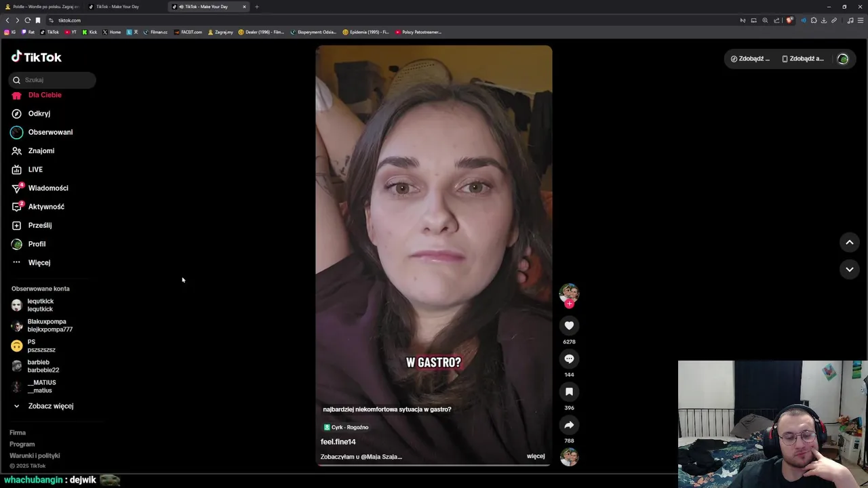Open LIVE section
This screenshot has height=488, width=868.
(x=27, y=169)
